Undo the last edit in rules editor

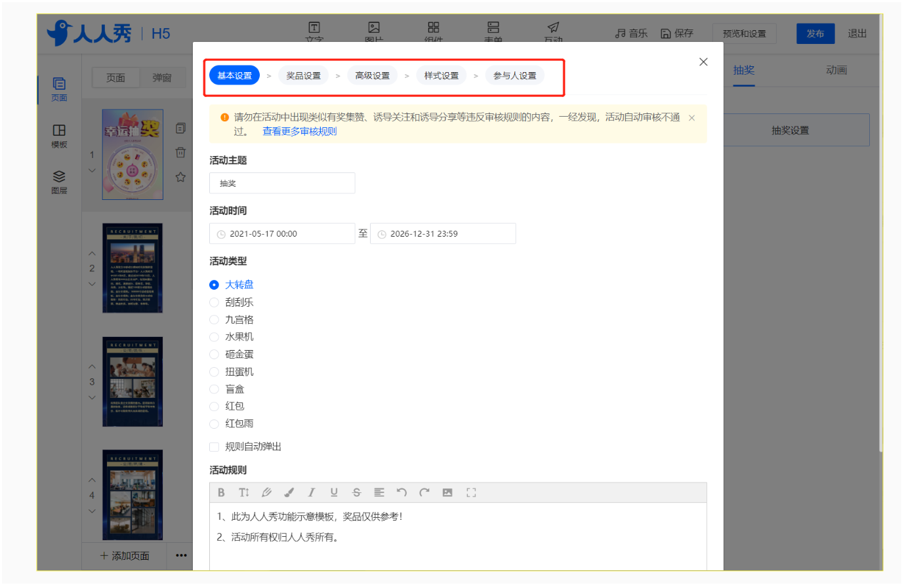pos(401,492)
